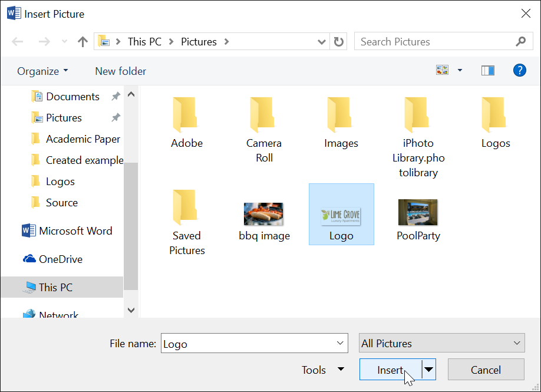Screen dimensions: 541x392
Task: Click the sidebar vertical scrollbar down arrow
Action: (x=131, y=310)
